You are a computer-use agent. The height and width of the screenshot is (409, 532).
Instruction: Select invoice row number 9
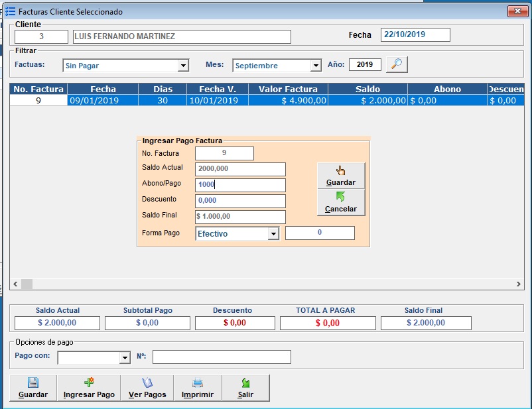38,101
